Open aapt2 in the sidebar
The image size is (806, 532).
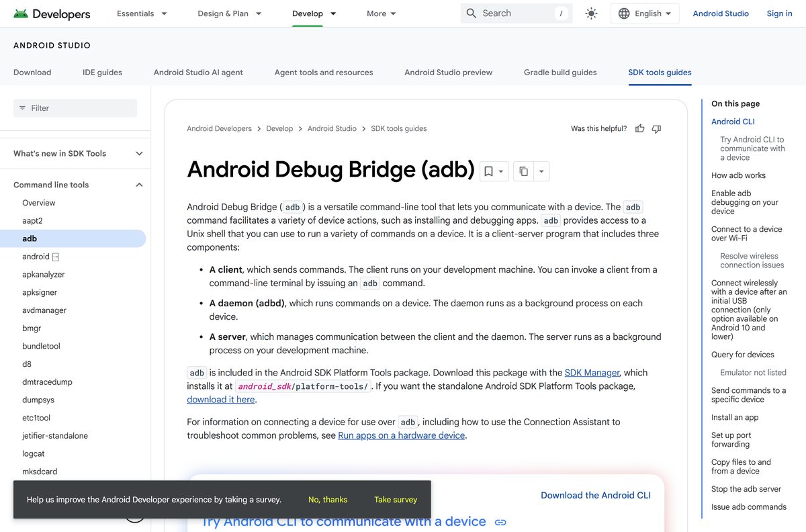32,221
